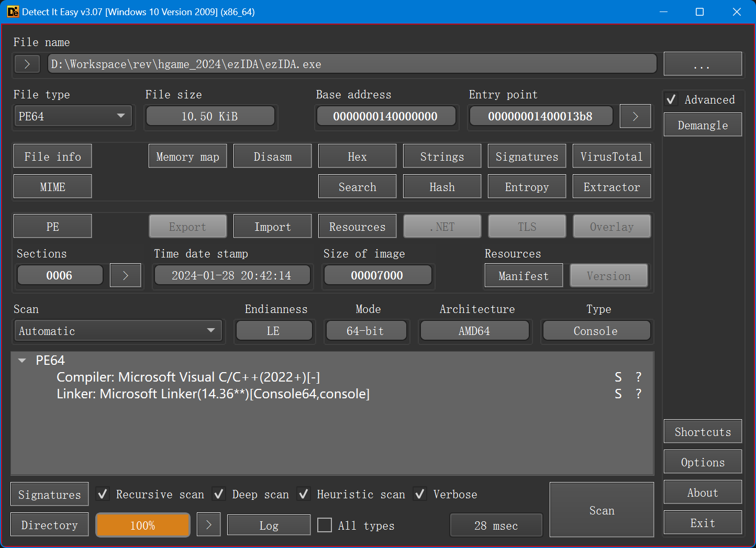
Task: Enable the All types checkbox
Action: click(x=325, y=525)
